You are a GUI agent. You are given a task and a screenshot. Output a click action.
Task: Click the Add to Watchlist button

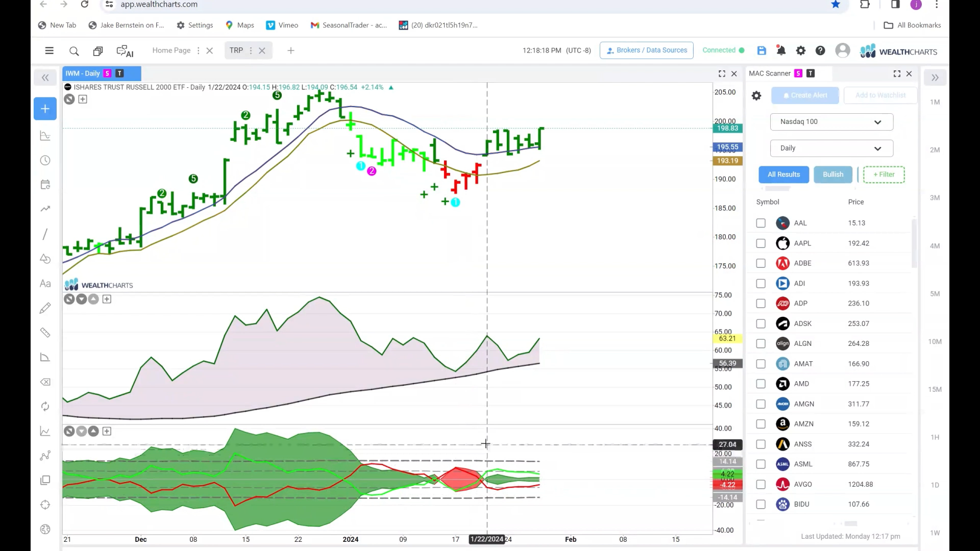click(880, 95)
